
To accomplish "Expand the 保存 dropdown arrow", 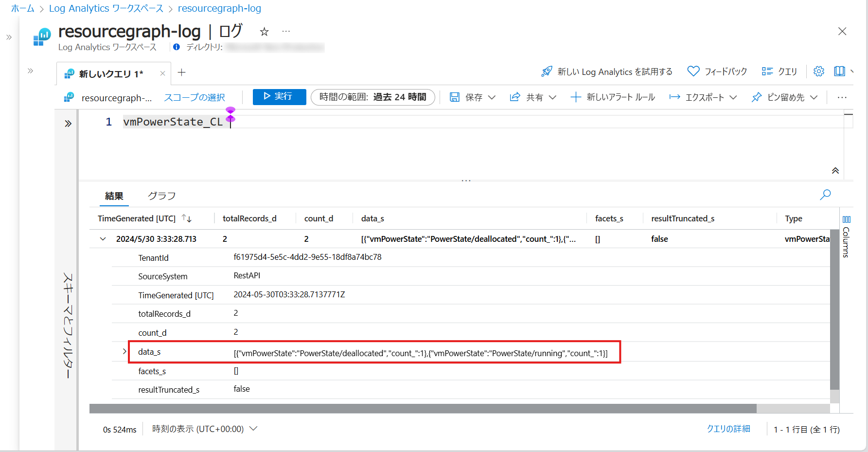I will tap(492, 97).
